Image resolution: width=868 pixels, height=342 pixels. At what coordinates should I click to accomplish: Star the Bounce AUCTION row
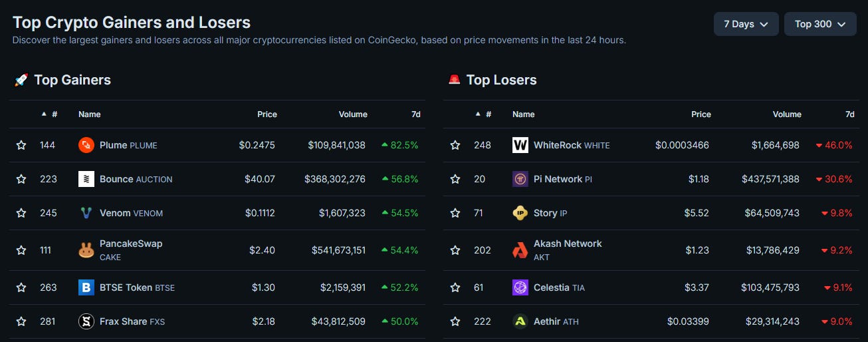pyautogui.click(x=21, y=179)
